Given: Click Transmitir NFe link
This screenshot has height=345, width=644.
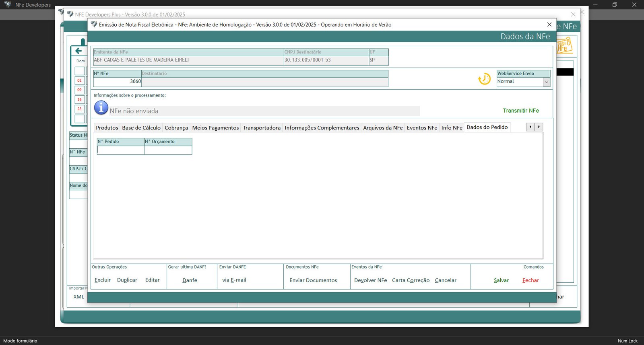Looking at the screenshot, I should (x=520, y=111).
